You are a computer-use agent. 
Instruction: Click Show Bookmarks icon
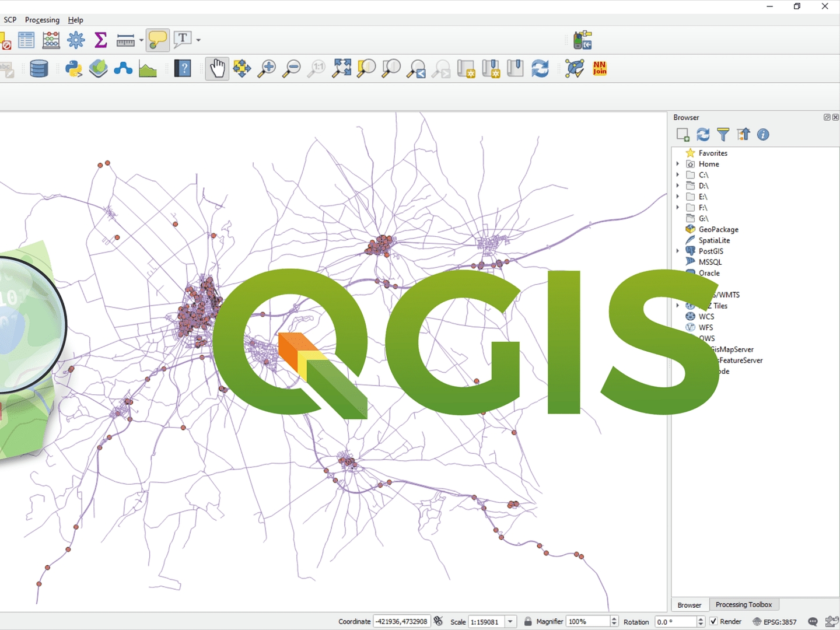coord(515,68)
